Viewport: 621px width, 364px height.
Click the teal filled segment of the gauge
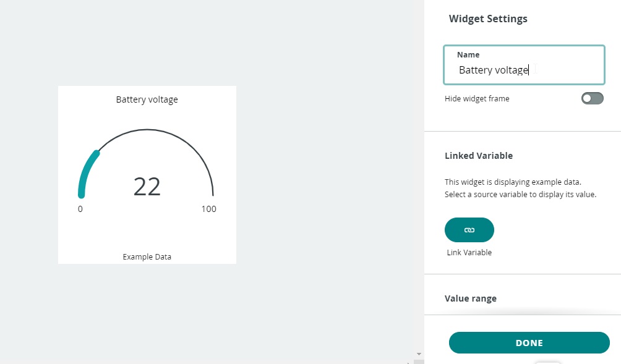pyautogui.click(x=87, y=172)
